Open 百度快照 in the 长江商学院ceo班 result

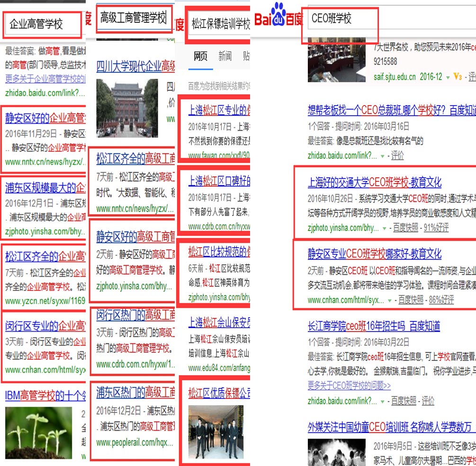[x=404, y=401]
